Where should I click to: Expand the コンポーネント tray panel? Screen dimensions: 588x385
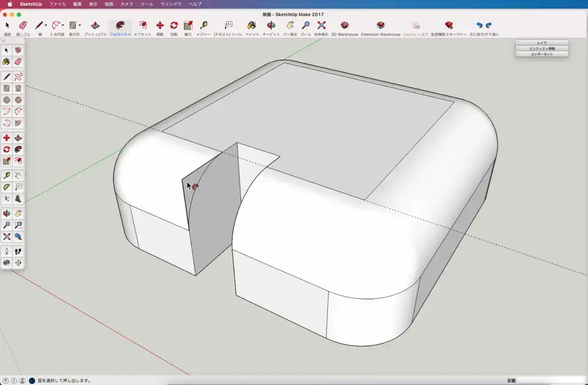point(542,54)
